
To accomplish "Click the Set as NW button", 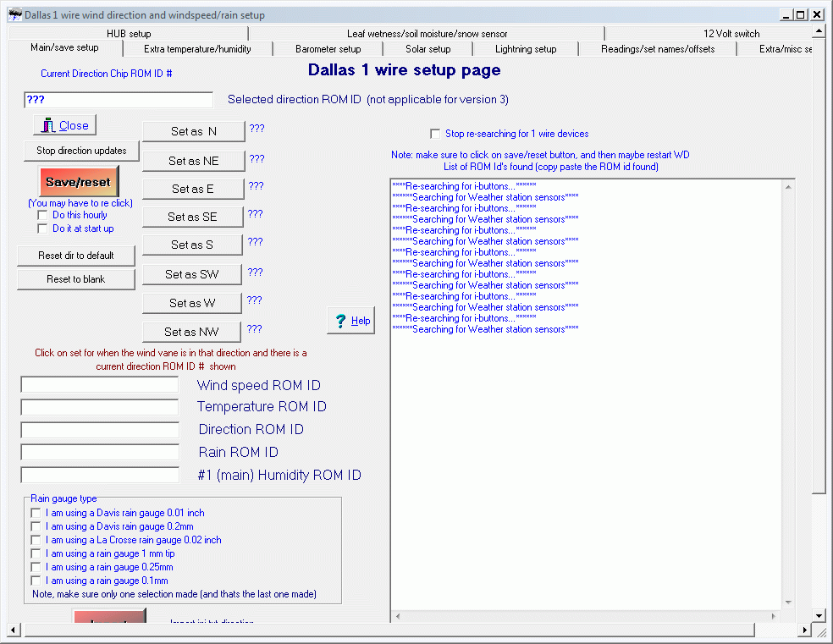I will click(x=191, y=332).
